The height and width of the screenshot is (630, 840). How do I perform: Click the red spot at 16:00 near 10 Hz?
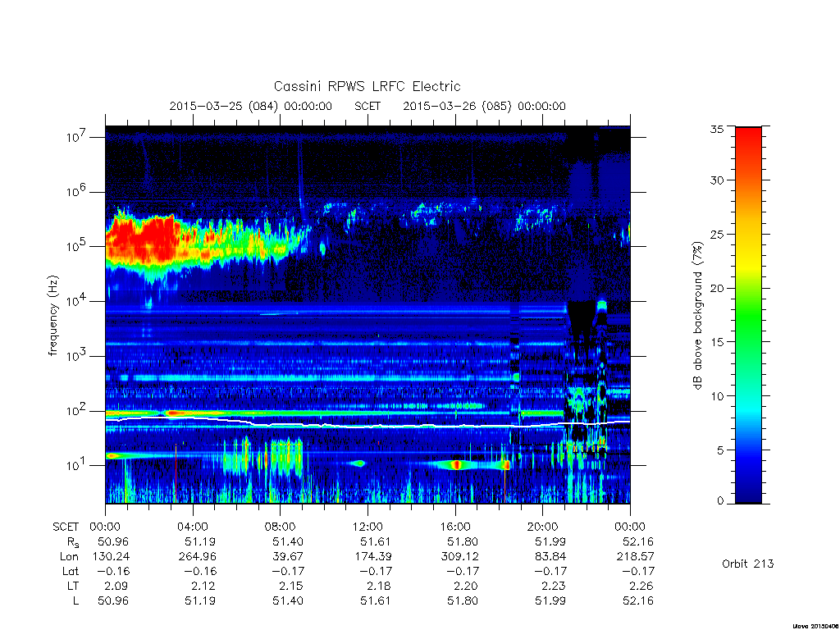click(x=456, y=464)
